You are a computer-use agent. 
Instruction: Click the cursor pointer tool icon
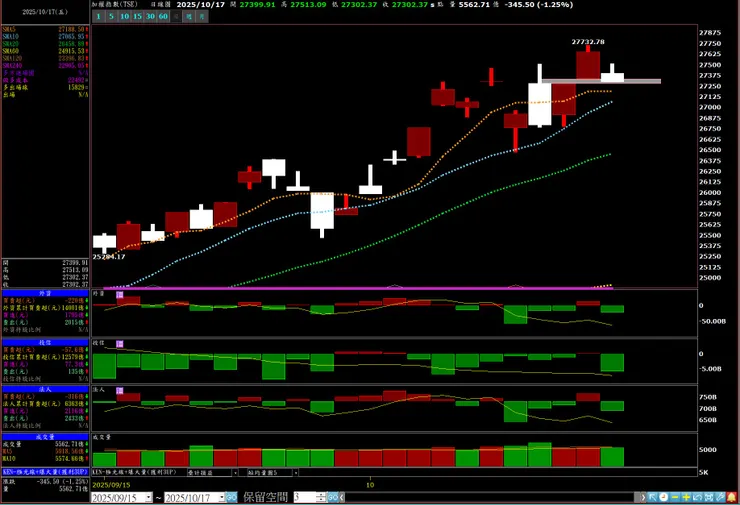653,497
